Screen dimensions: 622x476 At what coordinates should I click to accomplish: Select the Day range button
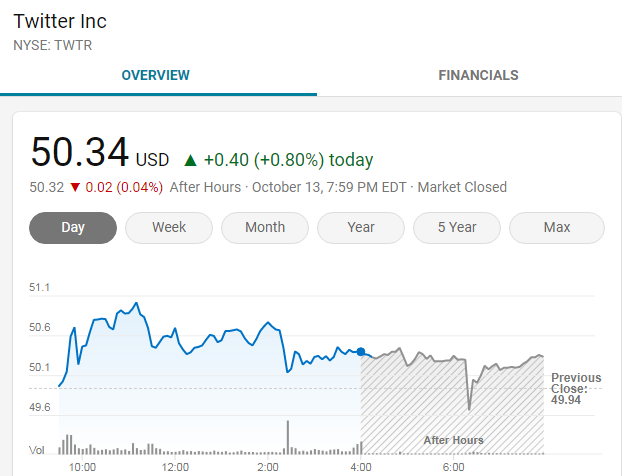coord(73,227)
